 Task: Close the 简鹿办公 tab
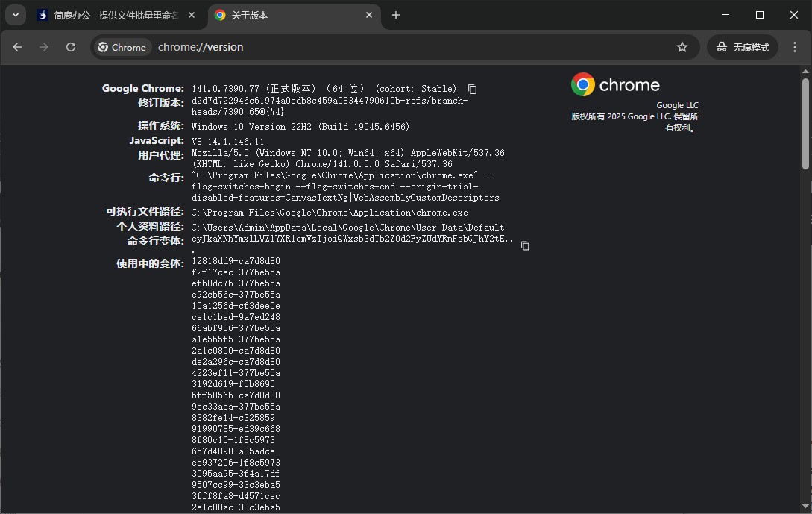190,15
